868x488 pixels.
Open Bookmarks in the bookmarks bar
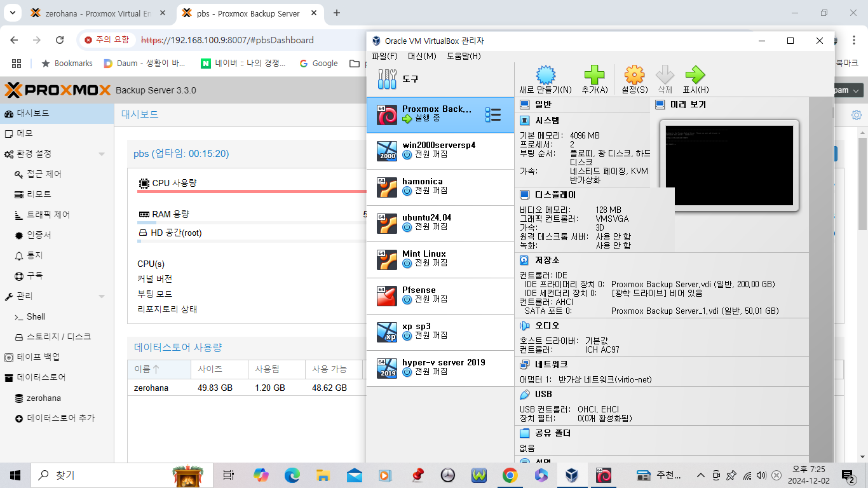click(x=67, y=64)
